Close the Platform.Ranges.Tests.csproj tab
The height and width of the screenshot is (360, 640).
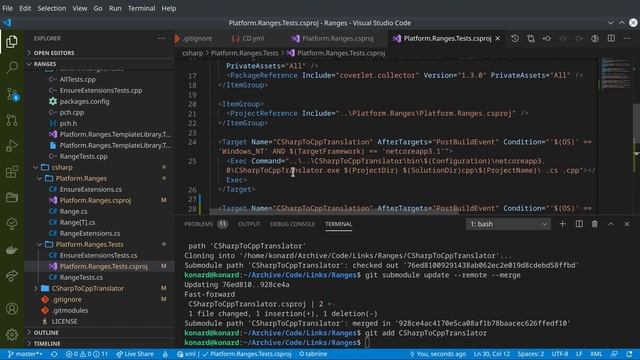point(498,38)
